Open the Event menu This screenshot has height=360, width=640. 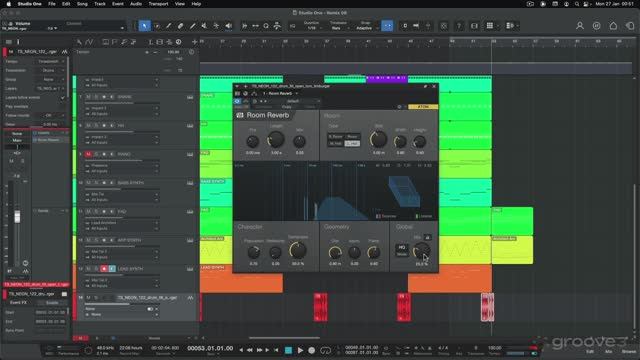(x=118, y=4)
